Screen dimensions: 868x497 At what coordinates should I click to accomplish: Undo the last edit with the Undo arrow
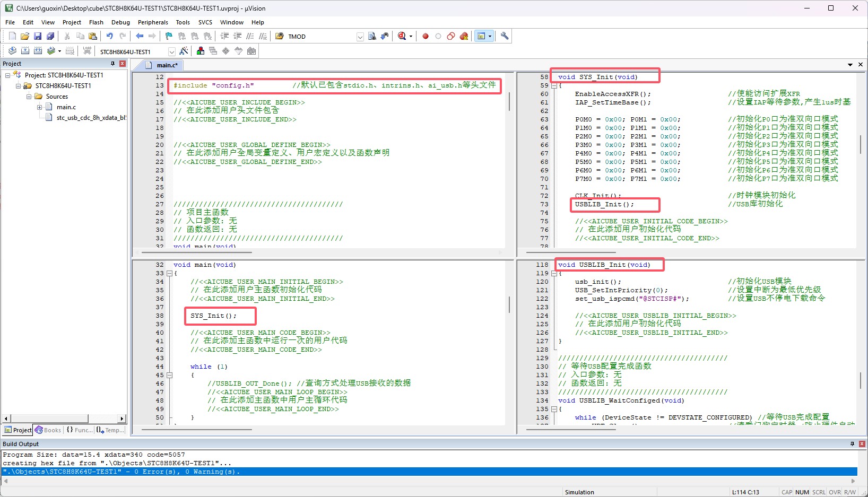click(110, 36)
